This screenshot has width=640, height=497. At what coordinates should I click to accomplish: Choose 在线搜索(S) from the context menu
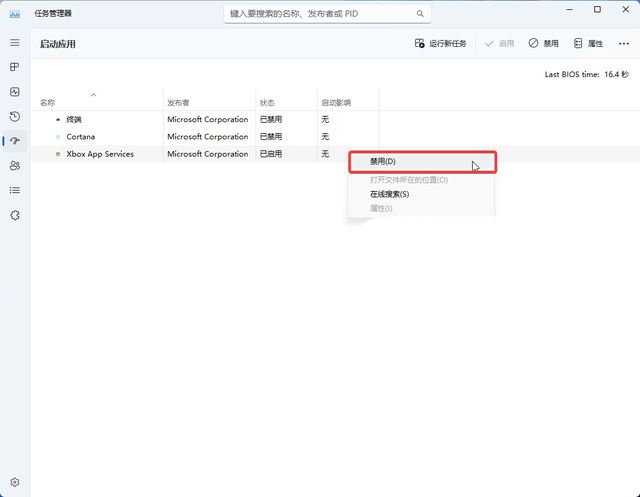point(389,194)
